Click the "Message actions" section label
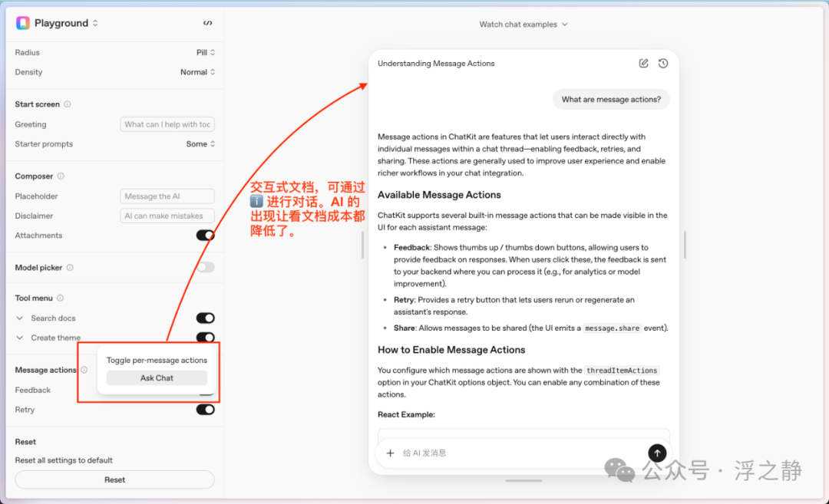 click(x=45, y=370)
